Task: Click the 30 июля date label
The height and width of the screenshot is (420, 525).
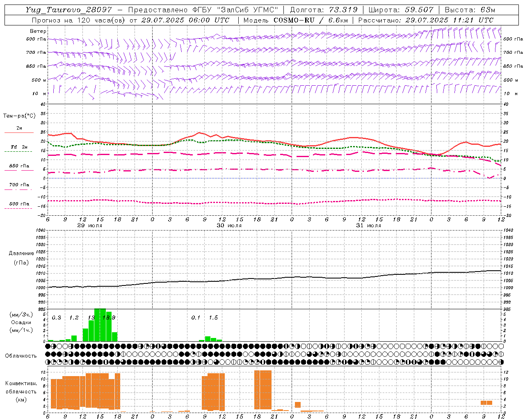Action: [229, 226]
